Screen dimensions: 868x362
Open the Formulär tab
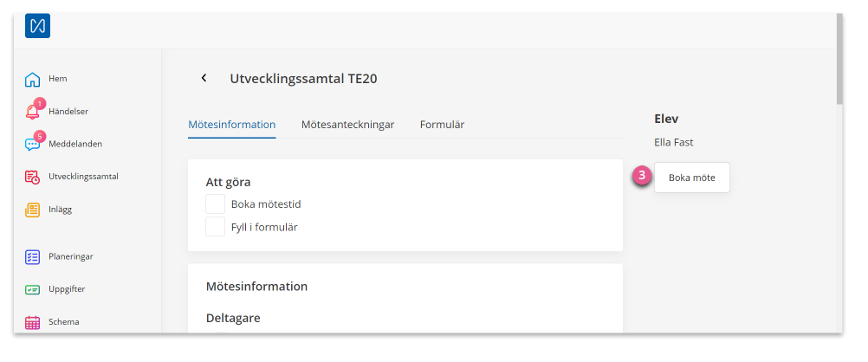[x=442, y=125]
